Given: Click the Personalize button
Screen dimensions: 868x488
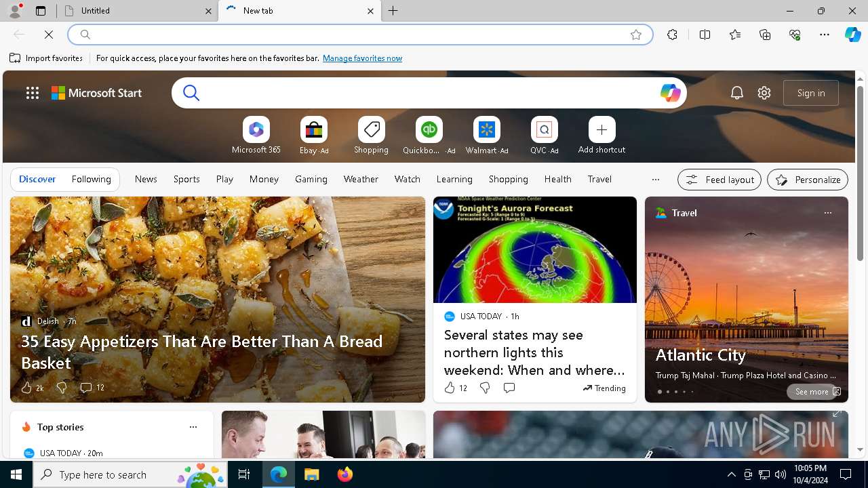Looking at the screenshot, I should 808,180.
